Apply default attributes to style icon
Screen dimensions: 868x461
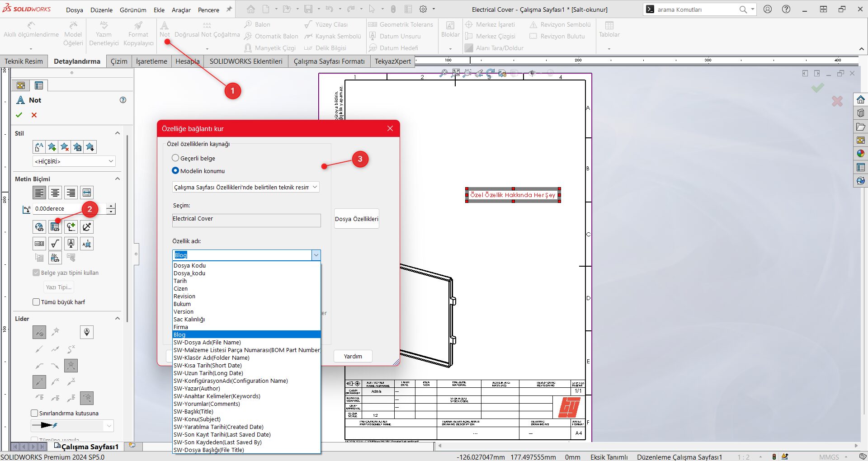click(39, 147)
